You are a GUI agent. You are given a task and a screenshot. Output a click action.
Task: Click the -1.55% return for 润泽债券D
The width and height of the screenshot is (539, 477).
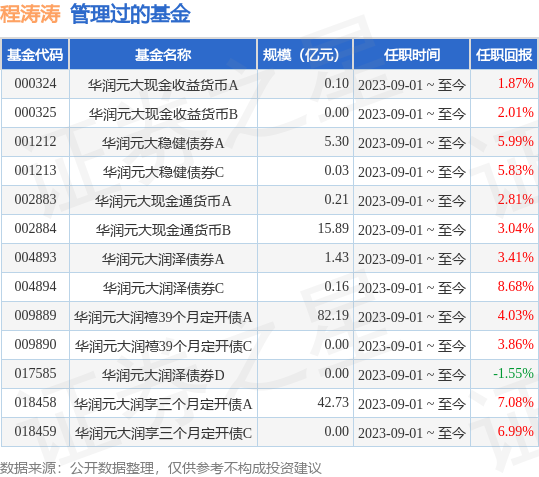(513, 373)
